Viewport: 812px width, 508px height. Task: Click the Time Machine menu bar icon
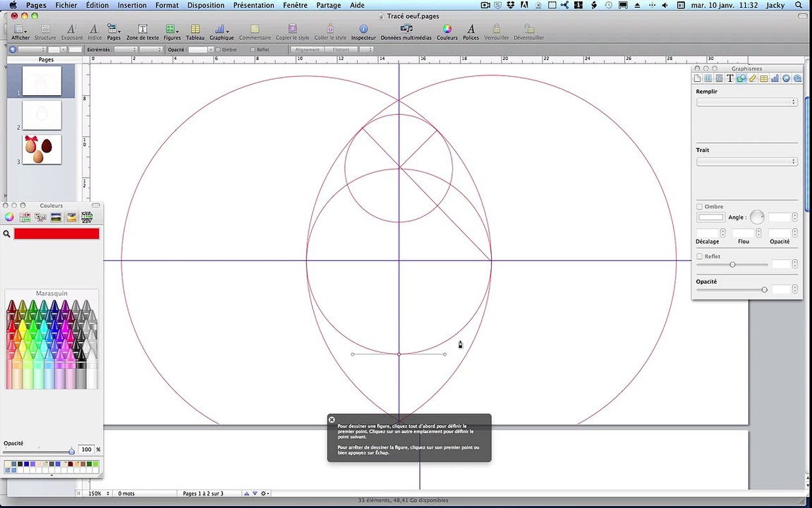(x=609, y=5)
